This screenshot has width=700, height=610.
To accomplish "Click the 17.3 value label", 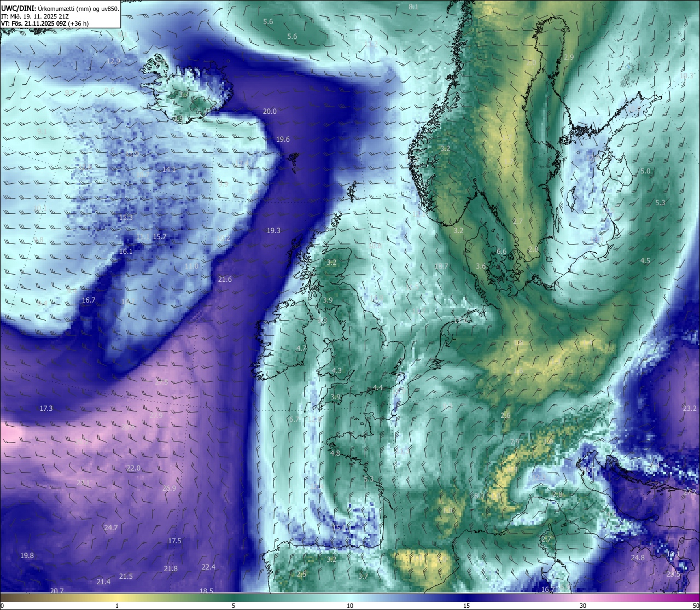I will (46, 408).
